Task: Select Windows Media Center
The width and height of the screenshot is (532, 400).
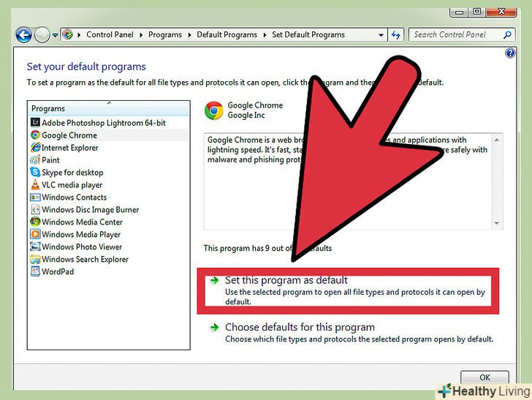Action: pyautogui.click(x=82, y=222)
